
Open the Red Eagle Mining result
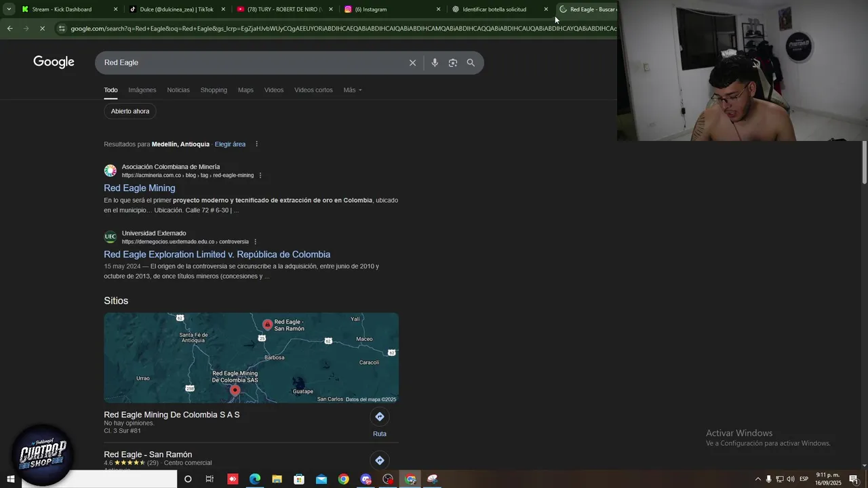tap(139, 188)
